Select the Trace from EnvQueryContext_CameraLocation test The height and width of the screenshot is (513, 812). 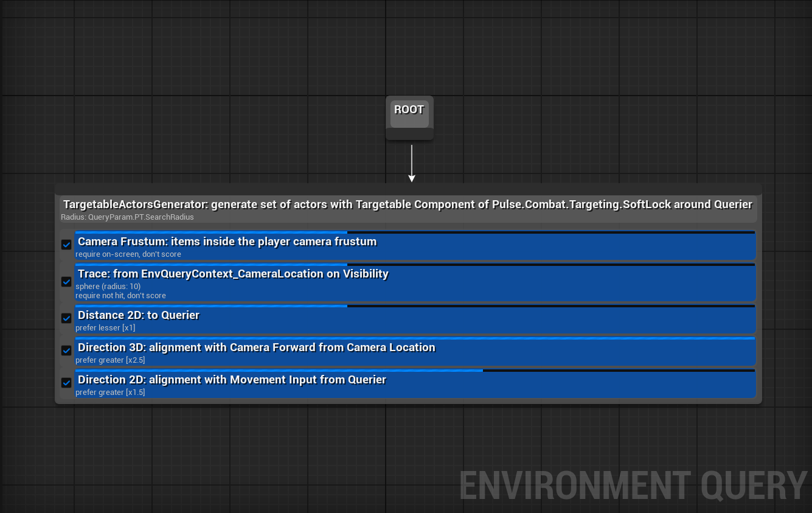[x=415, y=282]
